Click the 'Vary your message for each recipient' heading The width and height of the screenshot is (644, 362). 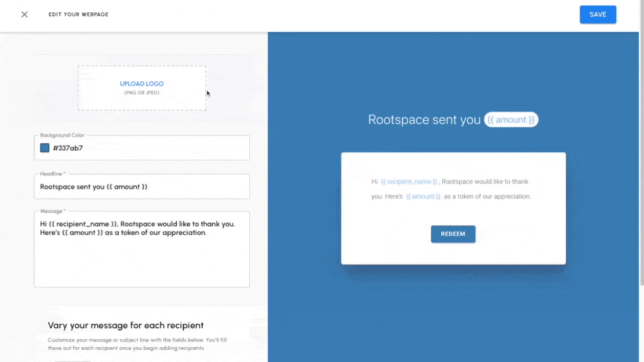click(x=125, y=325)
